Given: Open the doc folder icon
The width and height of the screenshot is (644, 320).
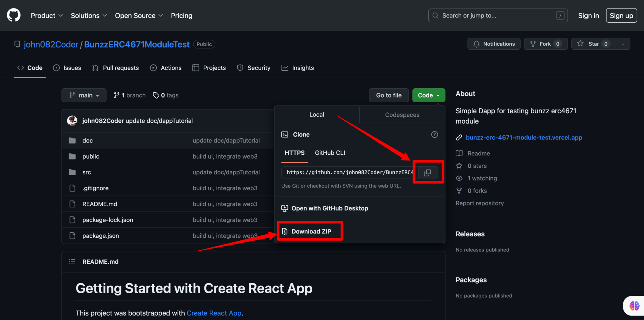Looking at the screenshot, I should click(x=73, y=140).
